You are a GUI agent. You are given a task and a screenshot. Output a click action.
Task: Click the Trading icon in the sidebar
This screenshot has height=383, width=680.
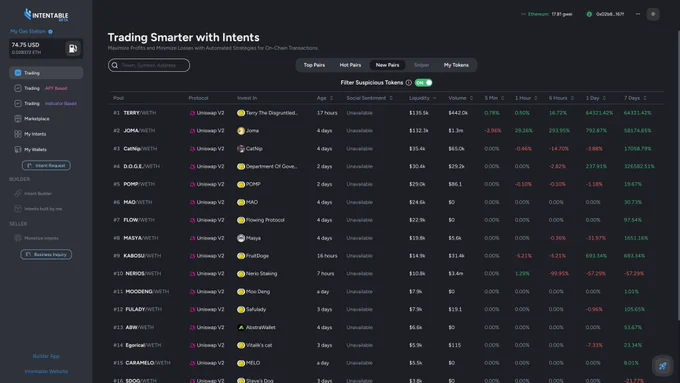pyautogui.click(x=18, y=73)
